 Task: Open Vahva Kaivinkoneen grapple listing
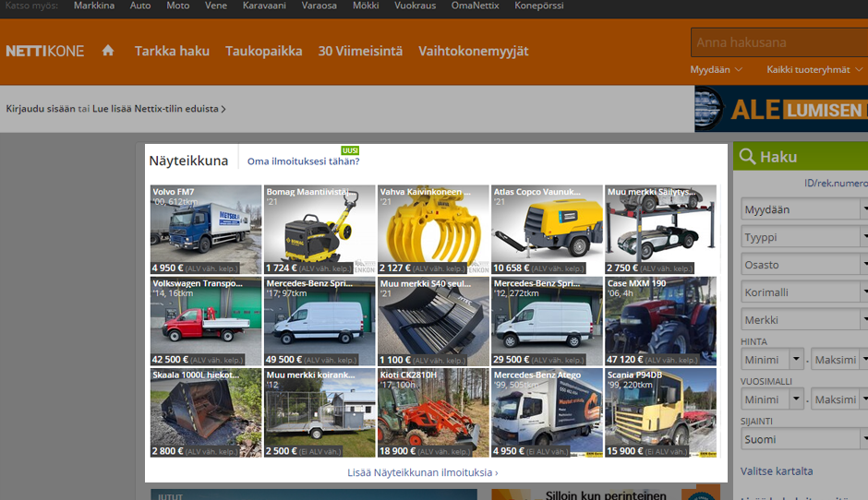point(433,230)
